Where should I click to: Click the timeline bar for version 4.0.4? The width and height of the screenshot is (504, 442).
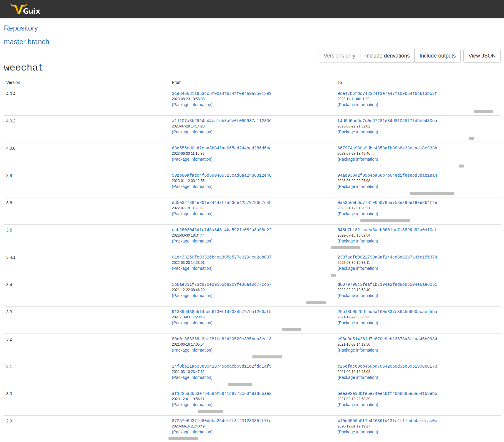[x=483, y=111]
